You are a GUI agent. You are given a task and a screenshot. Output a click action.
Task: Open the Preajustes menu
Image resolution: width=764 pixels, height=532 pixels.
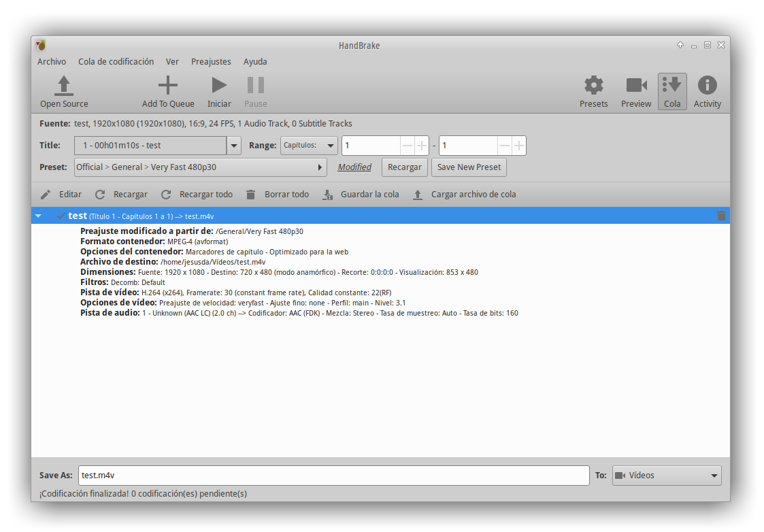(211, 62)
